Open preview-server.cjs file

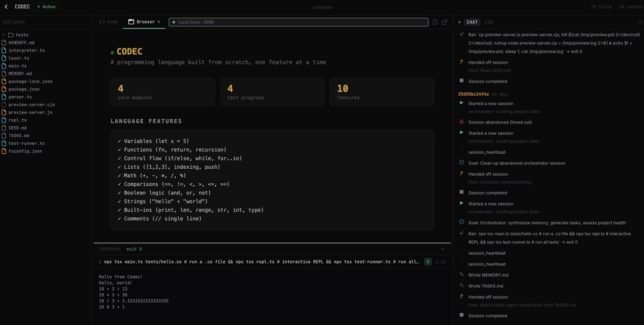[32, 105]
